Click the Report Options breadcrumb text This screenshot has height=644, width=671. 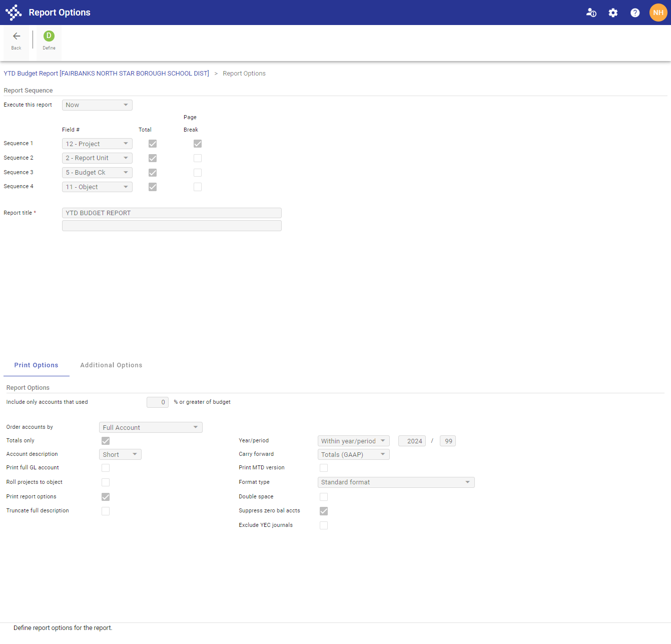click(x=244, y=74)
